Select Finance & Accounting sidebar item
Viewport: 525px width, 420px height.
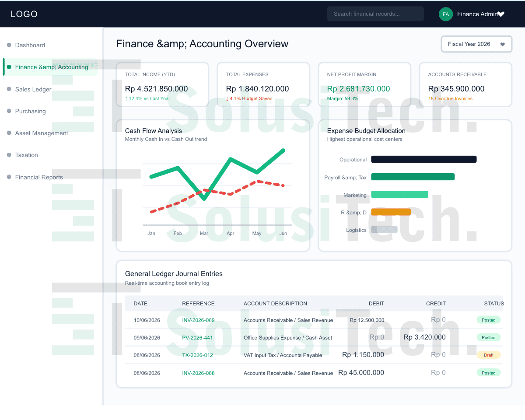pos(51,67)
